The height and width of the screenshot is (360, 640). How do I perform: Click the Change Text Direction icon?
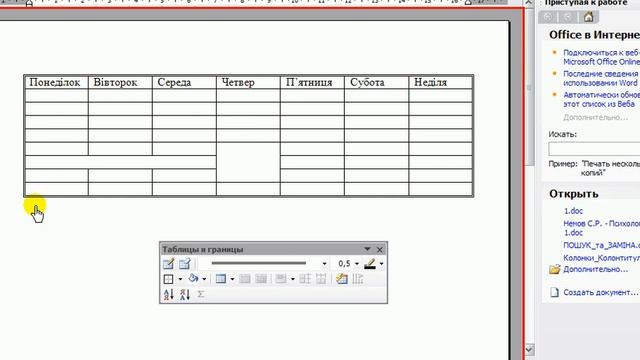(358, 279)
